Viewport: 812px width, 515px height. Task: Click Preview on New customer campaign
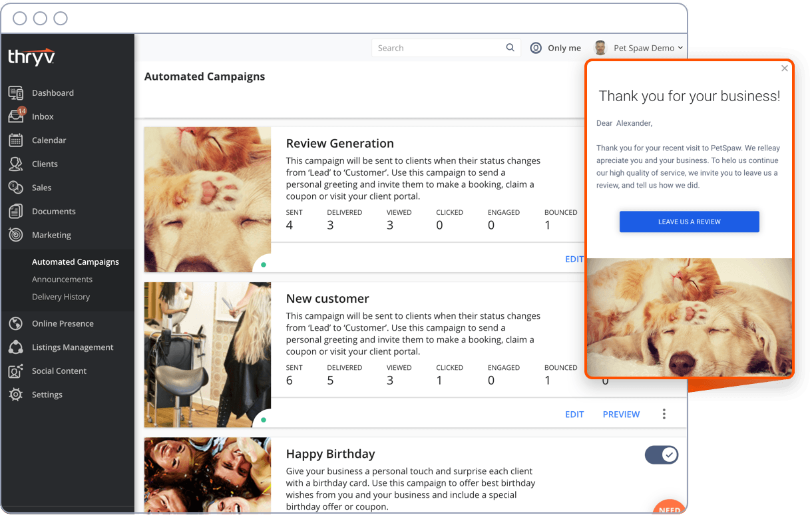coord(621,414)
